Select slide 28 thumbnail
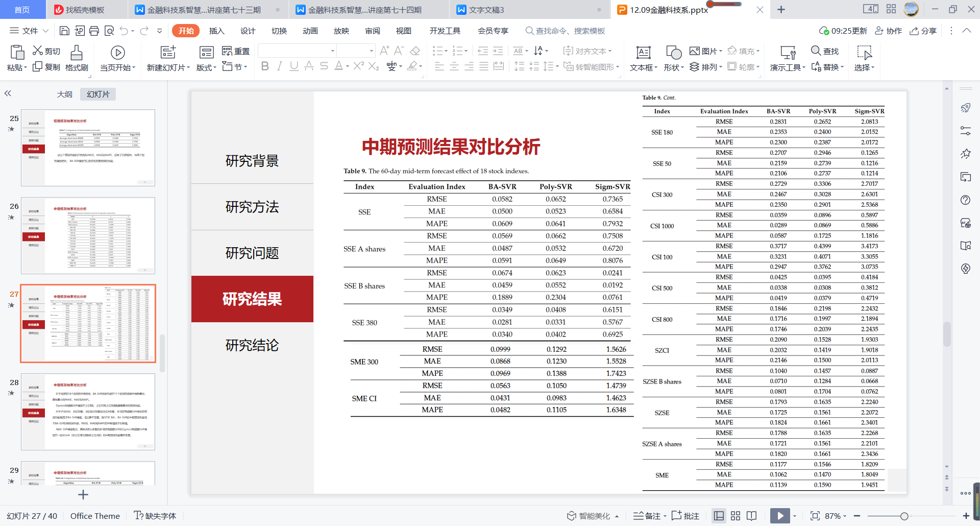The height and width of the screenshot is (526, 980). 88,412
